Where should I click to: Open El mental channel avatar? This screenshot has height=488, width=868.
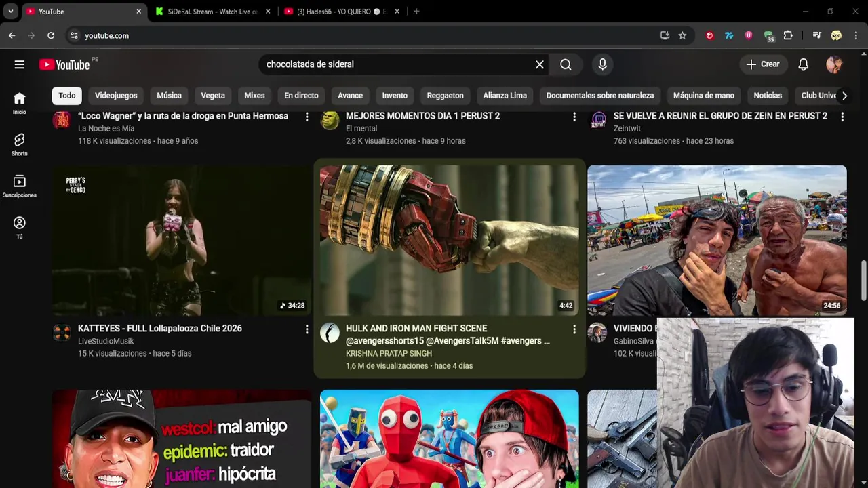330,120
